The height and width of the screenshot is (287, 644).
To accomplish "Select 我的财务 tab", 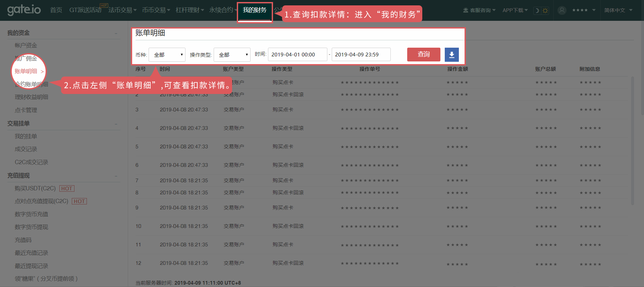I will (255, 10).
